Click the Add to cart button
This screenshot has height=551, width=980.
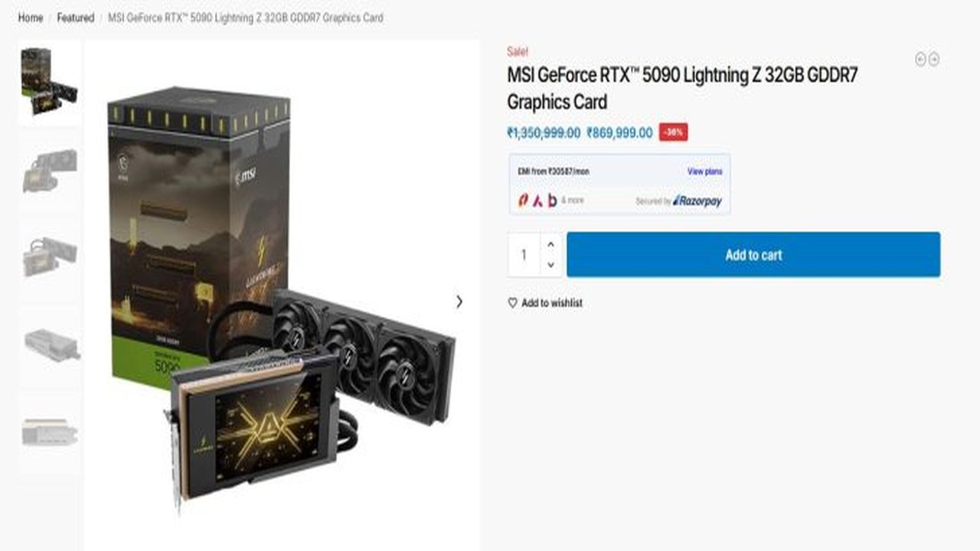click(753, 255)
